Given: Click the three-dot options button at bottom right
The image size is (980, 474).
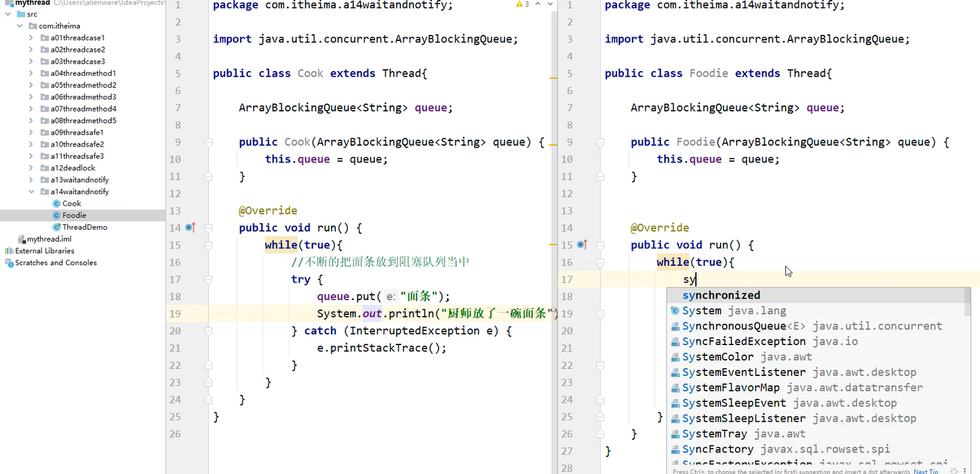Looking at the screenshot, I should (965, 471).
